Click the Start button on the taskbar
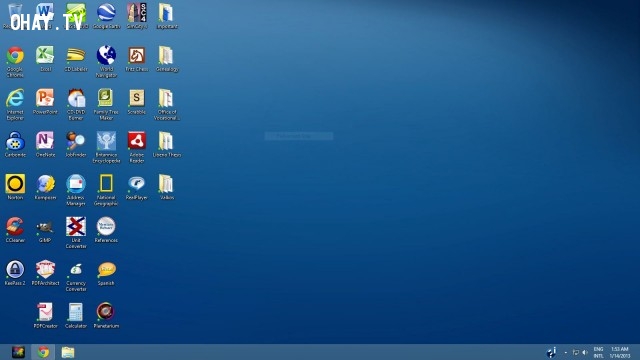Viewport: 640px width, 360px height. click(x=18, y=352)
